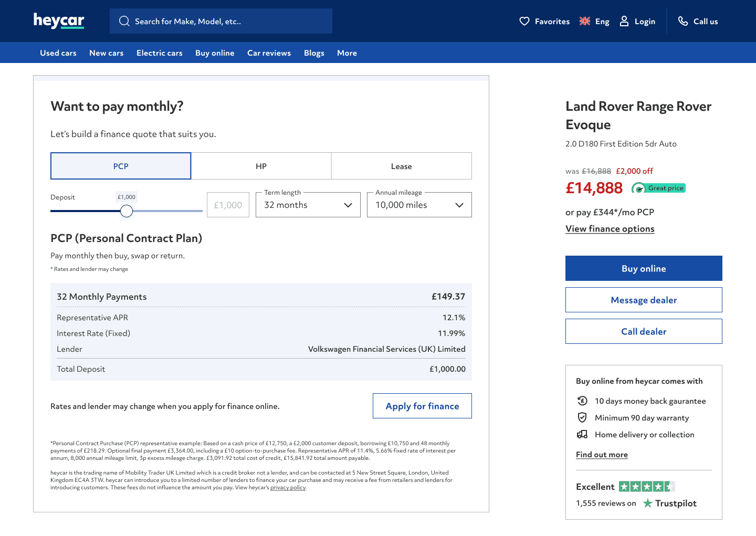The width and height of the screenshot is (756, 536).
Task: Open the Buy online menu
Action: coord(215,53)
